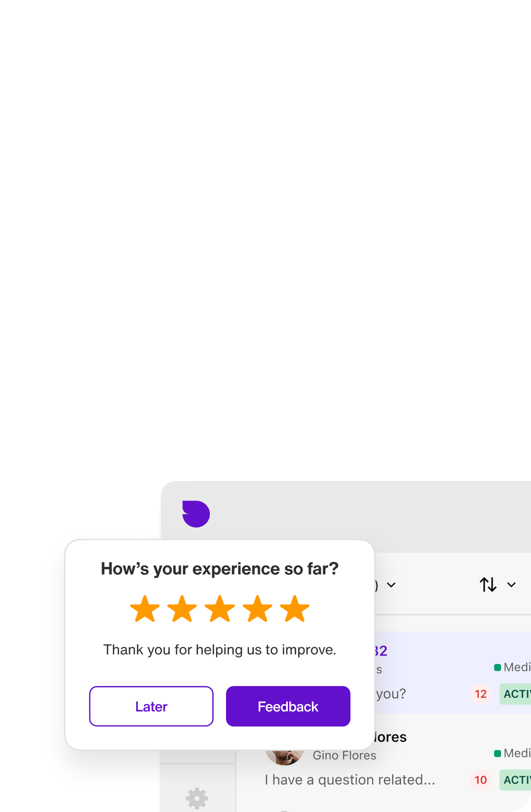Click the ACTIVE status badge on Gino's chat
This screenshot has height=812, width=531.
[517, 780]
